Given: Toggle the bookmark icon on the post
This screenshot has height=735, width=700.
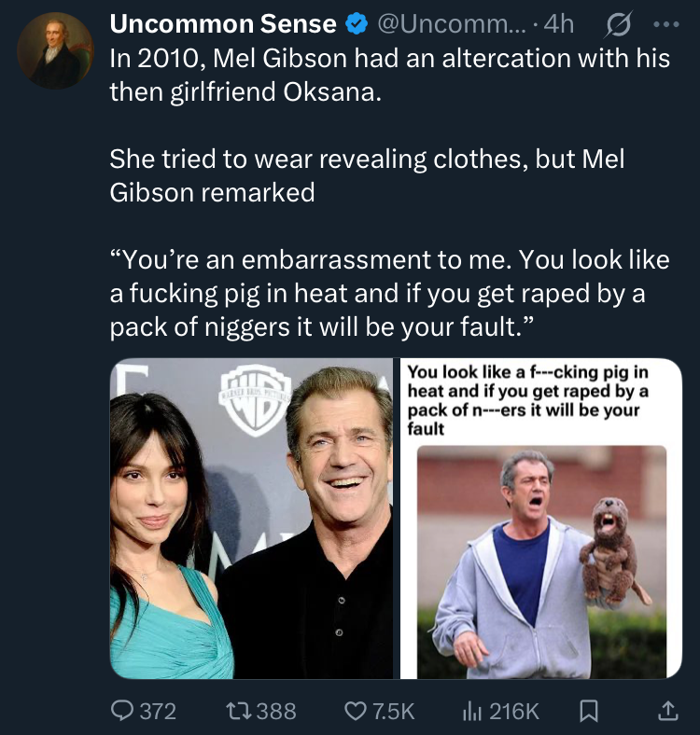Looking at the screenshot, I should pyautogui.click(x=588, y=711).
